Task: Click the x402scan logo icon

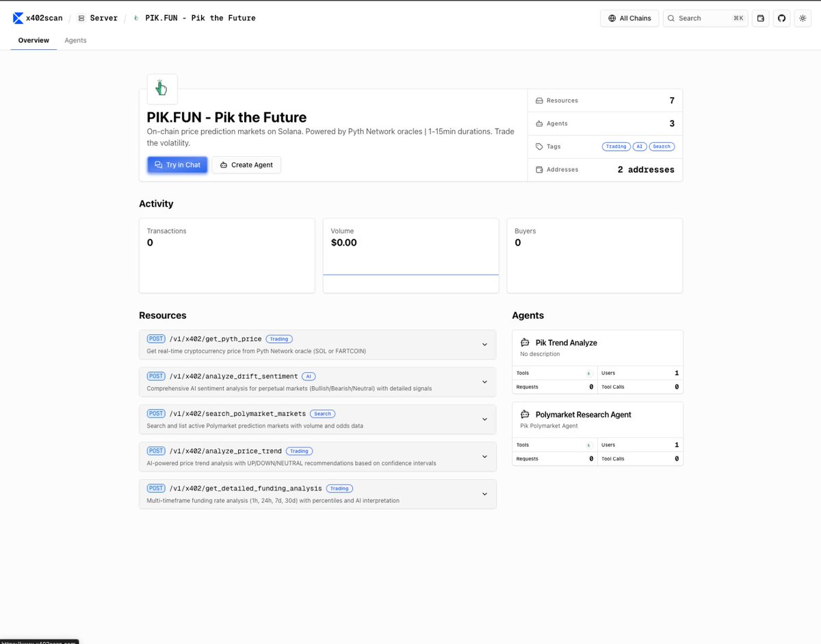Action: (x=18, y=18)
